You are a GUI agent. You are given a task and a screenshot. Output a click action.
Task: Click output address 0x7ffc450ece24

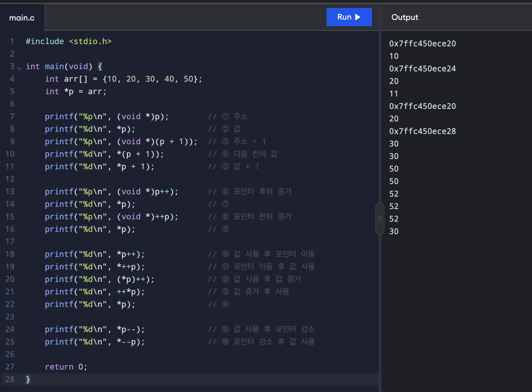click(x=423, y=69)
